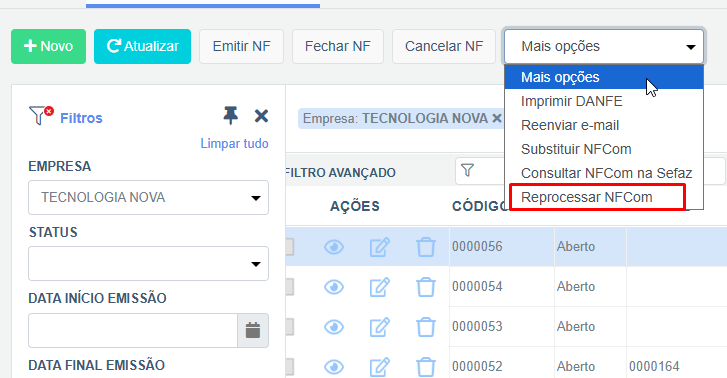This screenshot has height=378, width=727.
Task: Close the Filtros panel
Action: [261, 116]
